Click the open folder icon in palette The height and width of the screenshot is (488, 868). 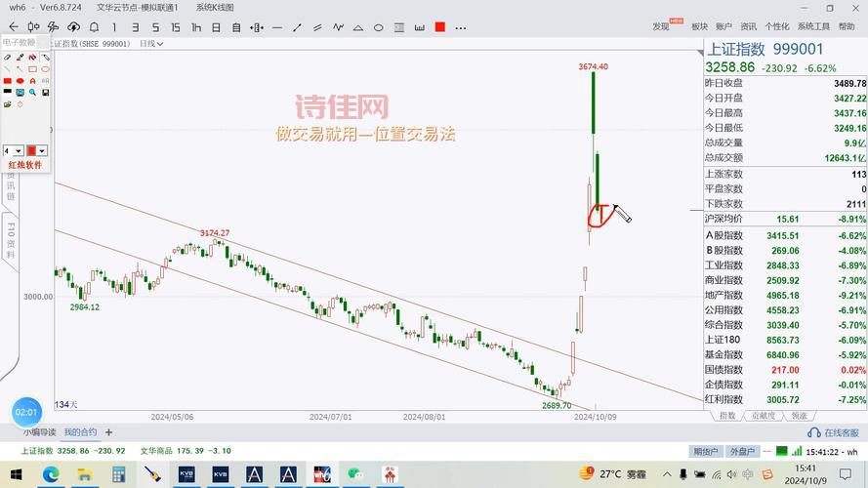pos(7,104)
